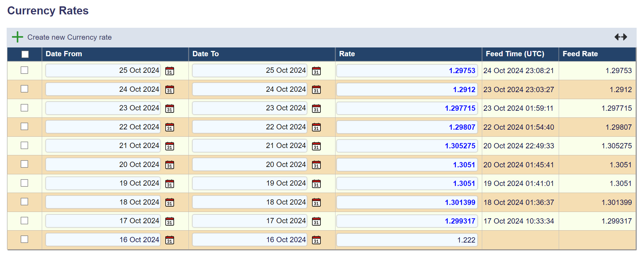The width and height of the screenshot is (644, 258).
Task: Open Date To calendar for 16 Oct 2024
Action: click(x=316, y=240)
